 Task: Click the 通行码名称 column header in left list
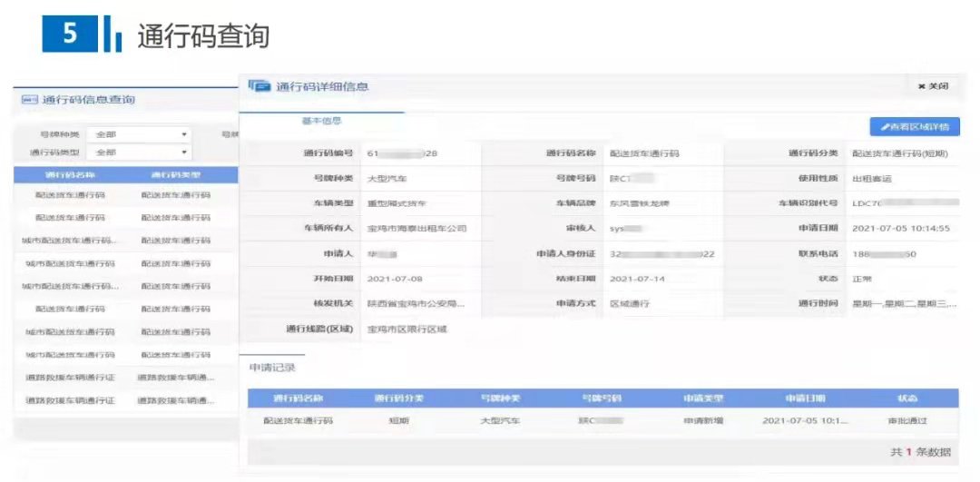70,174
